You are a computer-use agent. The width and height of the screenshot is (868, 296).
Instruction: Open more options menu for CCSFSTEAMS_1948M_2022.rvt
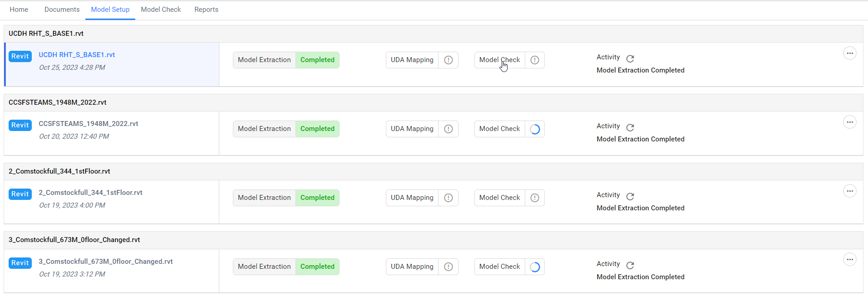click(850, 122)
